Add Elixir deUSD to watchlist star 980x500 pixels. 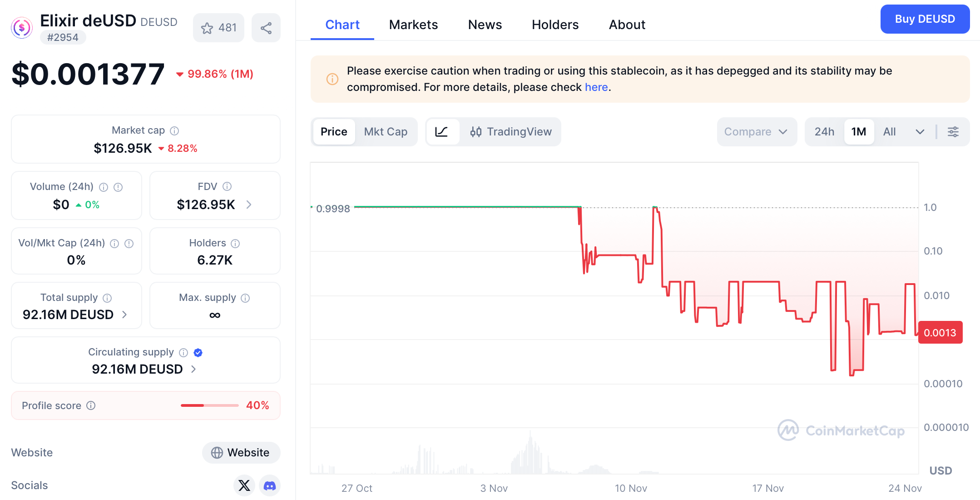click(x=208, y=28)
